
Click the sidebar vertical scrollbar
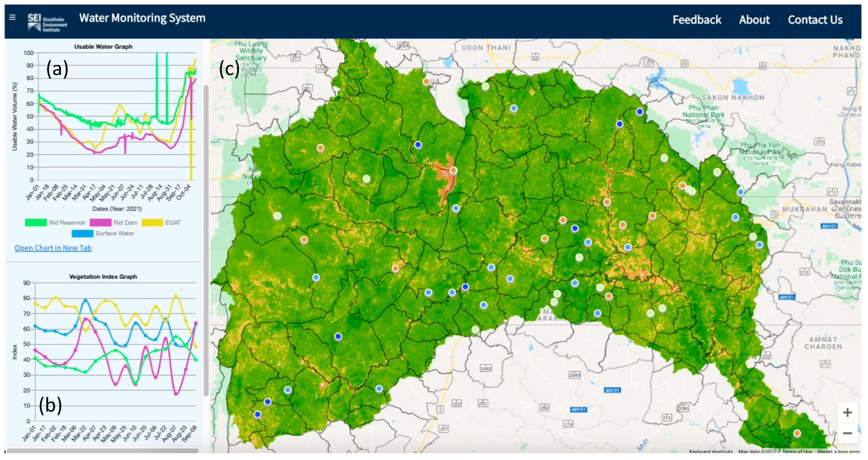pos(206,236)
